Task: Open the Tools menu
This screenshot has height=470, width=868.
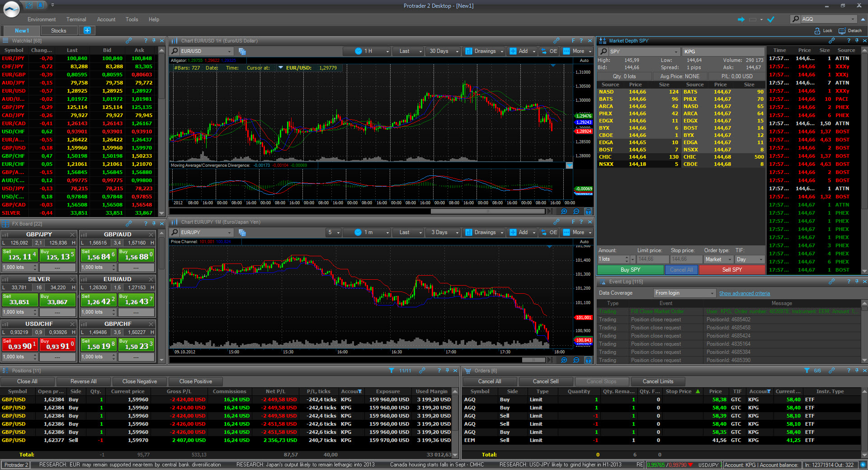Action: pyautogui.click(x=132, y=19)
